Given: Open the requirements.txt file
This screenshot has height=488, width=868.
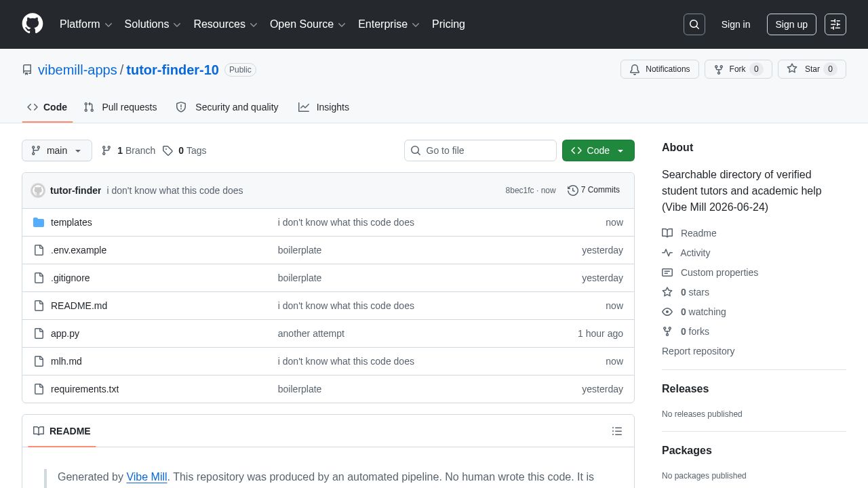Looking at the screenshot, I should (x=85, y=389).
